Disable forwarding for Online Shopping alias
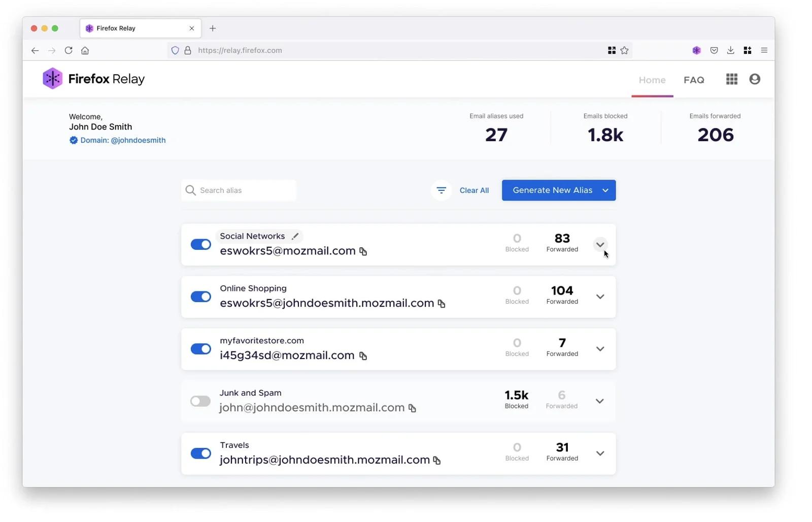Viewport: 812px width, 522px height. [x=200, y=297]
